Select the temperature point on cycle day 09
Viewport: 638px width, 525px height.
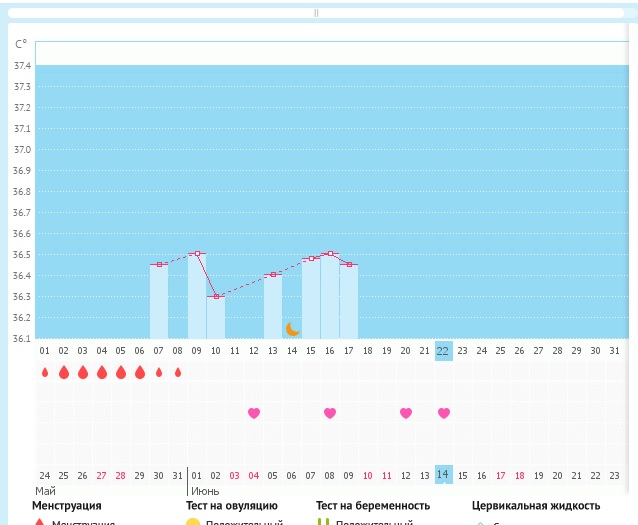(197, 254)
